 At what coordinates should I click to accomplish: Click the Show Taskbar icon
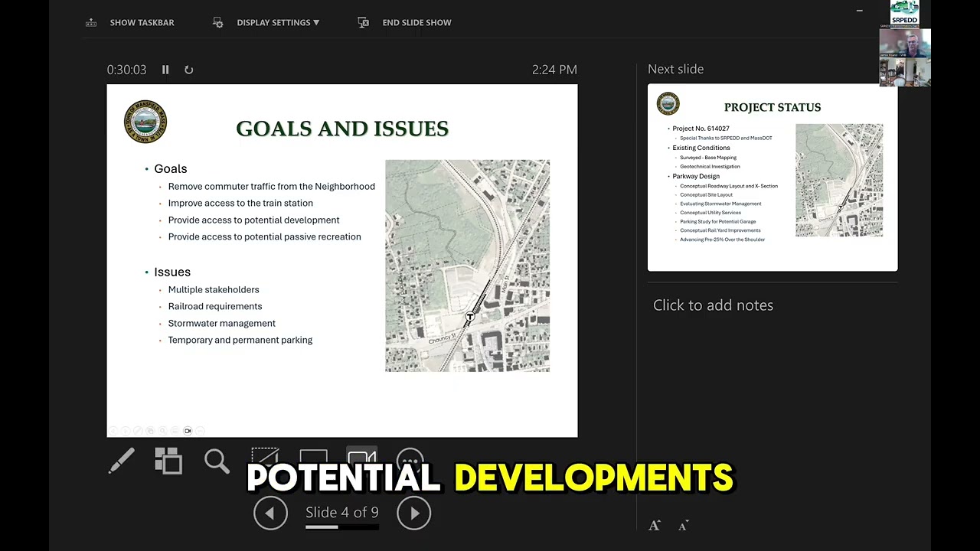coord(91,23)
